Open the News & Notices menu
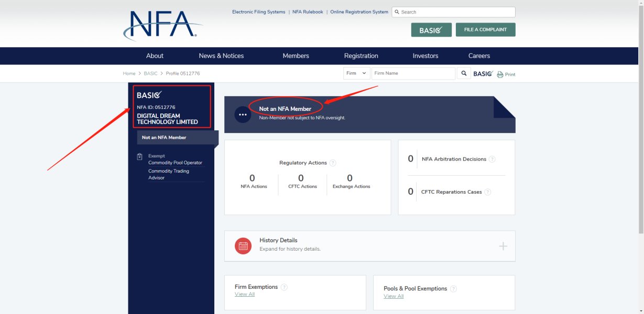Screen dimensions: 644x314 [221, 56]
